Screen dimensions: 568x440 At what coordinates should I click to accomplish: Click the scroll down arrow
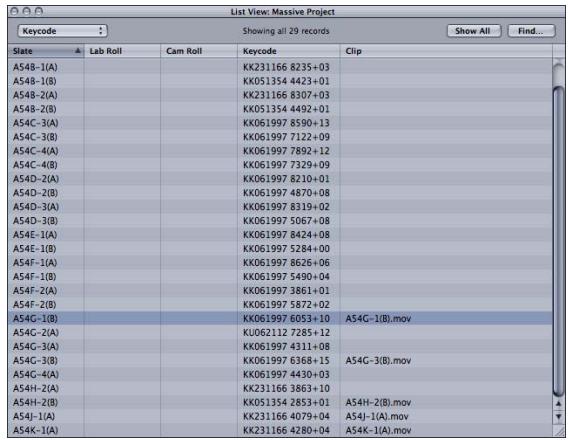[558, 416]
